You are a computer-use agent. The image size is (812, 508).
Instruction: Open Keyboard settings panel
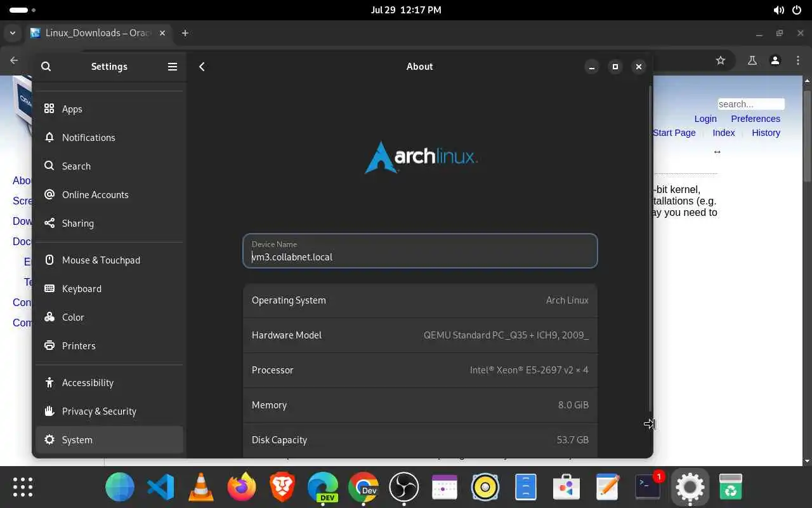coord(109,289)
